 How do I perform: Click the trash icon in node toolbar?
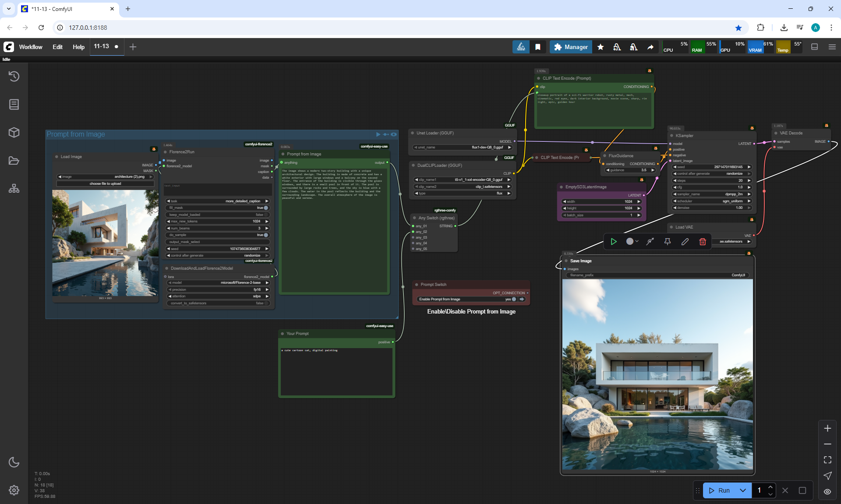[702, 241]
